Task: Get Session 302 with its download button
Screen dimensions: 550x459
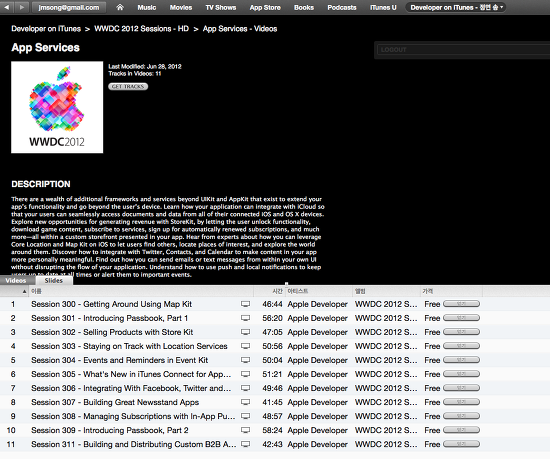Action: click(461, 332)
